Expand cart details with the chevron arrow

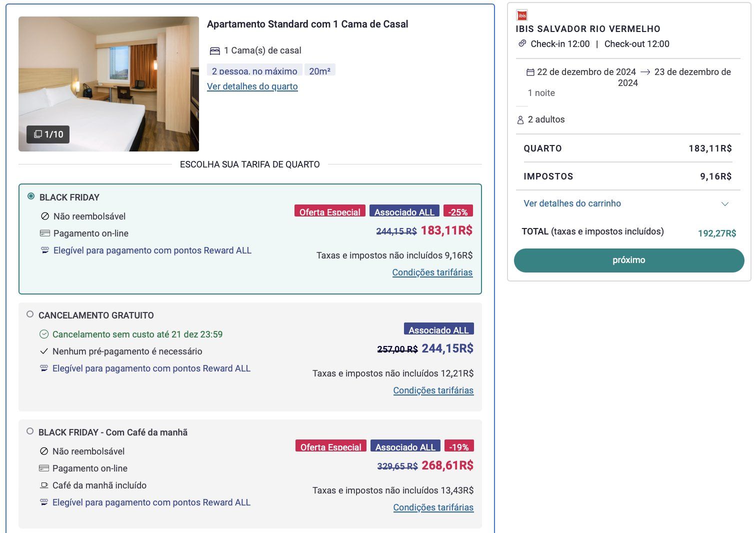click(725, 204)
